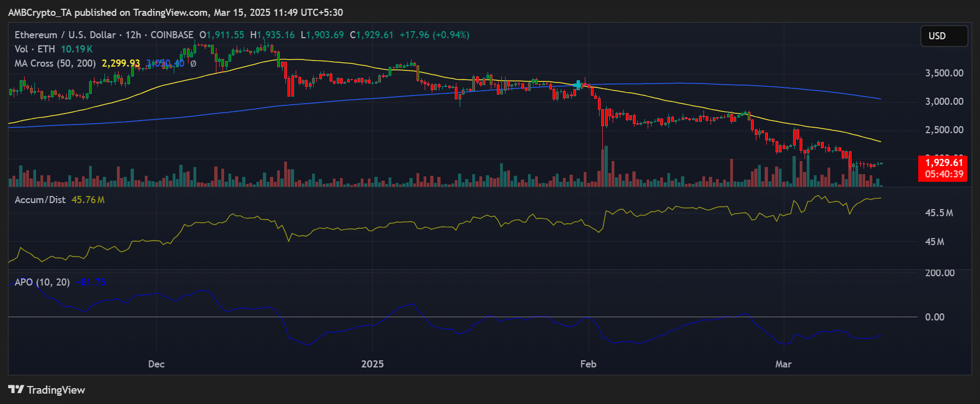This screenshot has width=980, height=404.
Task: Click the Dec label on time axis
Action: tap(156, 364)
